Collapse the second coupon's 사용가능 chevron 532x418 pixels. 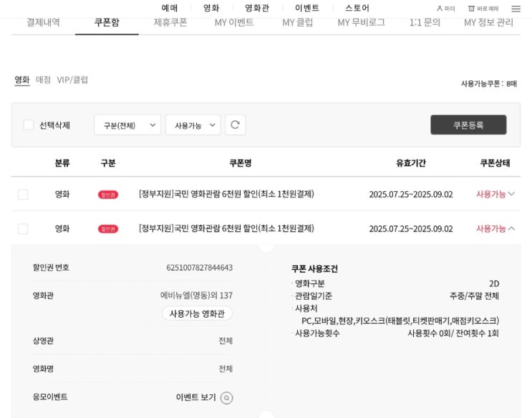(x=512, y=228)
